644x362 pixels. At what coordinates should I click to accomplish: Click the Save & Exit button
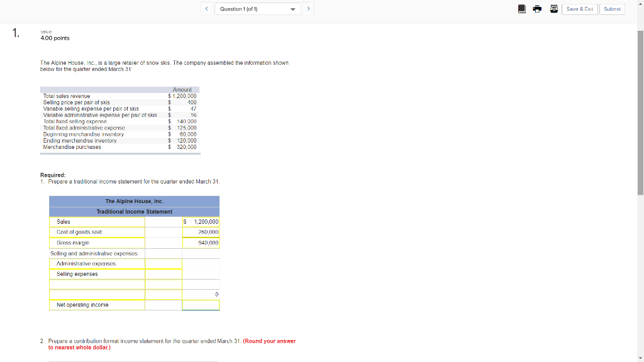point(579,9)
